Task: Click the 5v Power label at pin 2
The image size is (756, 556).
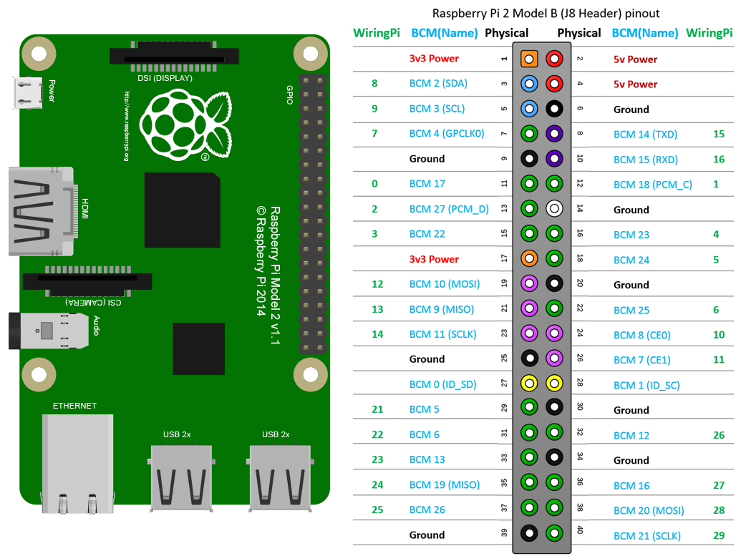Action: tap(634, 59)
